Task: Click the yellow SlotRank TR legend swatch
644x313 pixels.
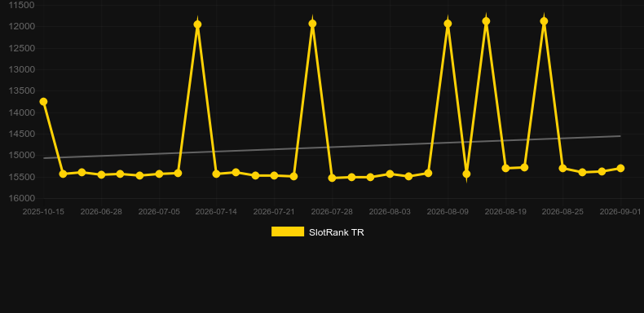Action: 288,231
